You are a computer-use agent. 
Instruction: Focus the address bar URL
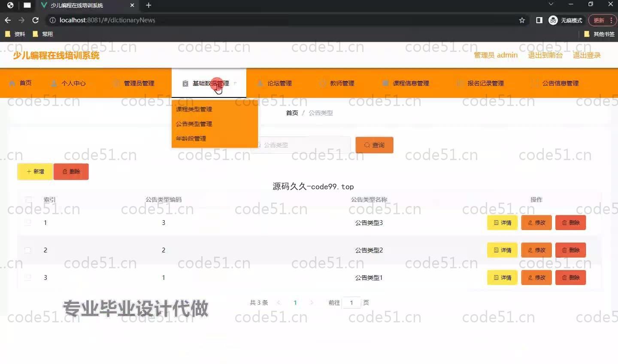[107, 20]
